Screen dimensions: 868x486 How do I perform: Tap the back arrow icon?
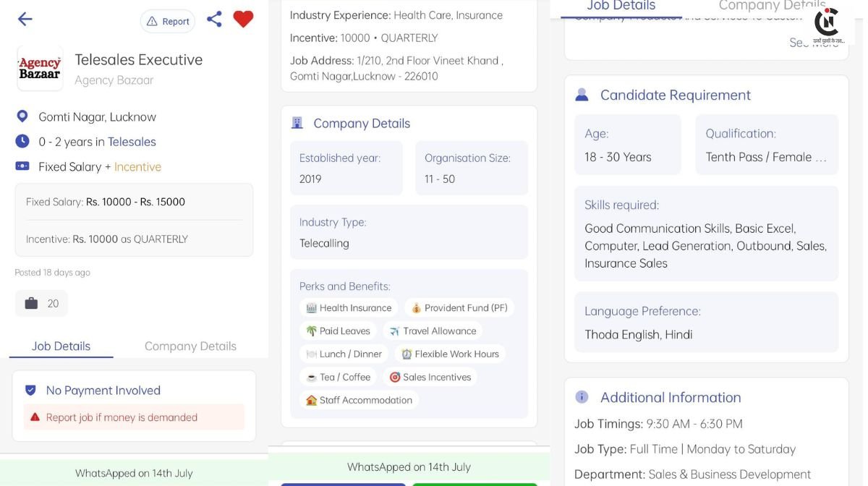25,20
